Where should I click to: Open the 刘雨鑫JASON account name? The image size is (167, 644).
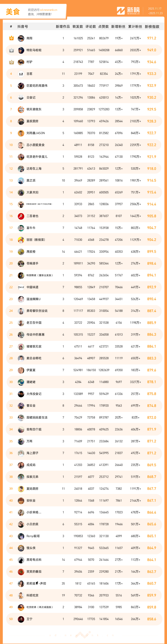click(x=36, y=133)
